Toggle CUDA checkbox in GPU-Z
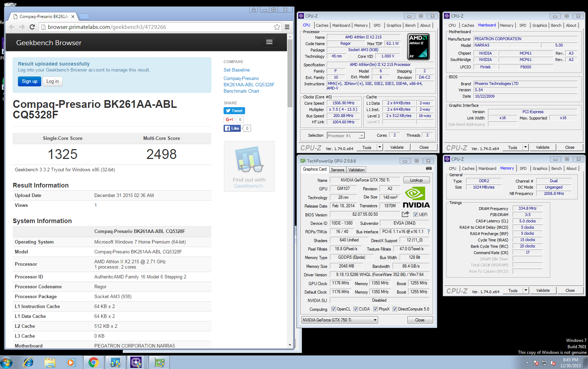 (356, 309)
